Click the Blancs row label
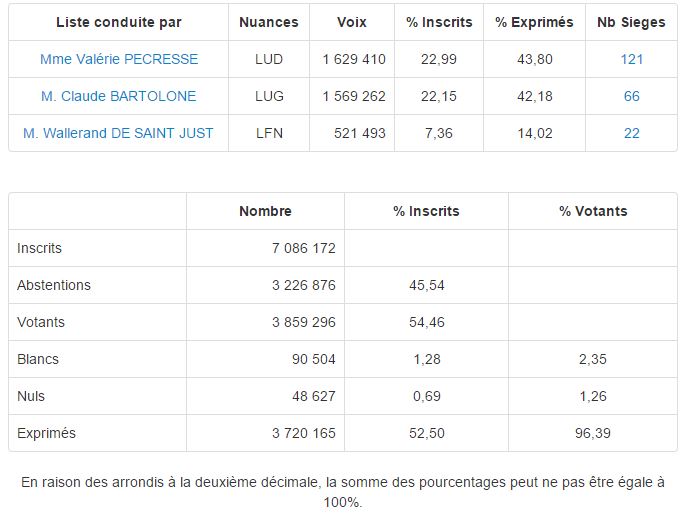This screenshot has height=514, width=687. [38, 359]
